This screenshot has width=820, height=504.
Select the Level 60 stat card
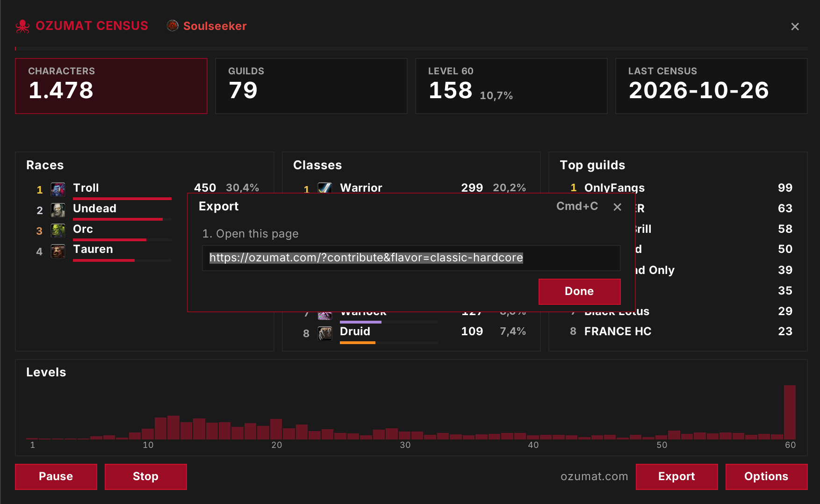point(511,86)
